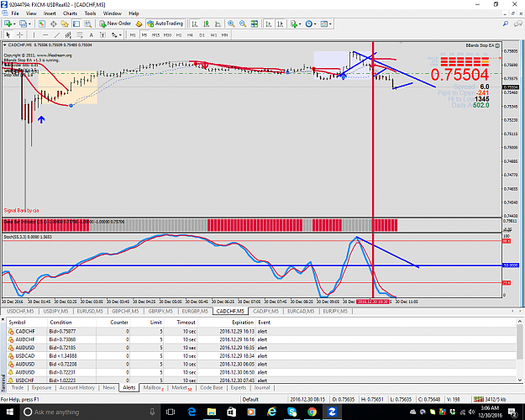525x420 pixels.
Task: Toggle the Navigator panel icon
Action: point(65,24)
